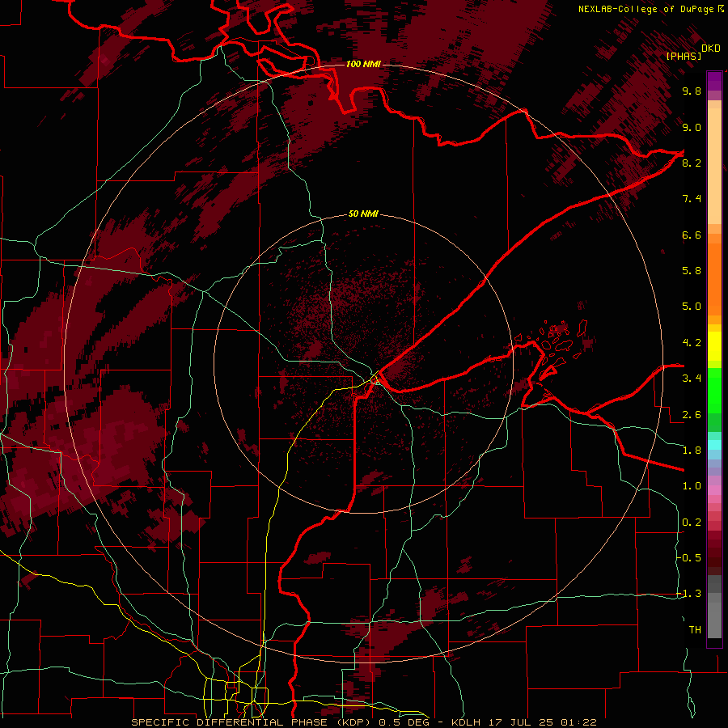Image resolution: width=728 pixels, height=728 pixels.
Task: Click the 8.2 scale label
Action: pos(692,163)
